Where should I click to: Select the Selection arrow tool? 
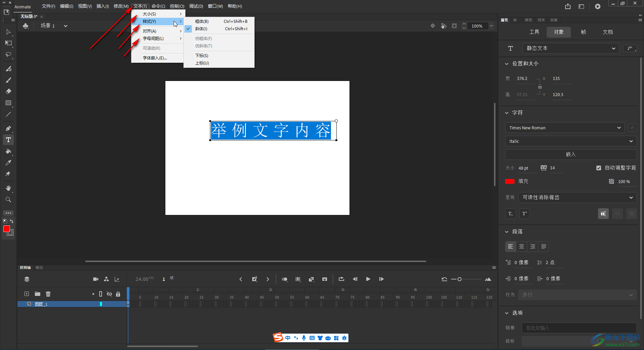8,32
